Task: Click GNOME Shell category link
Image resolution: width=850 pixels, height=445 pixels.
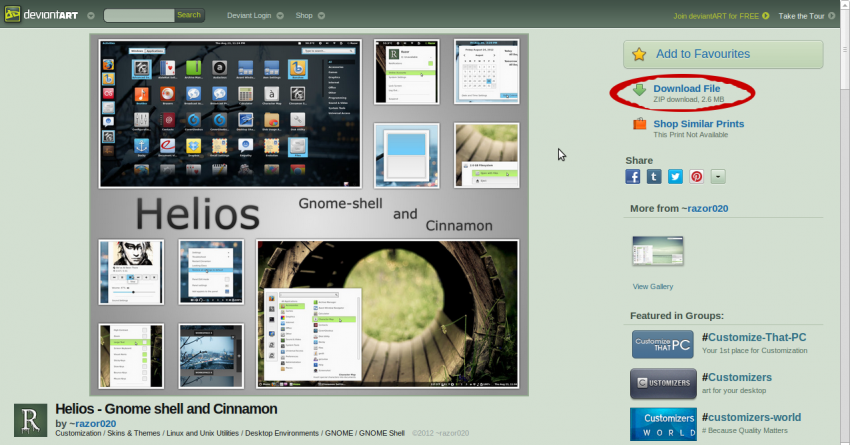Action: pyautogui.click(x=382, y=433)
